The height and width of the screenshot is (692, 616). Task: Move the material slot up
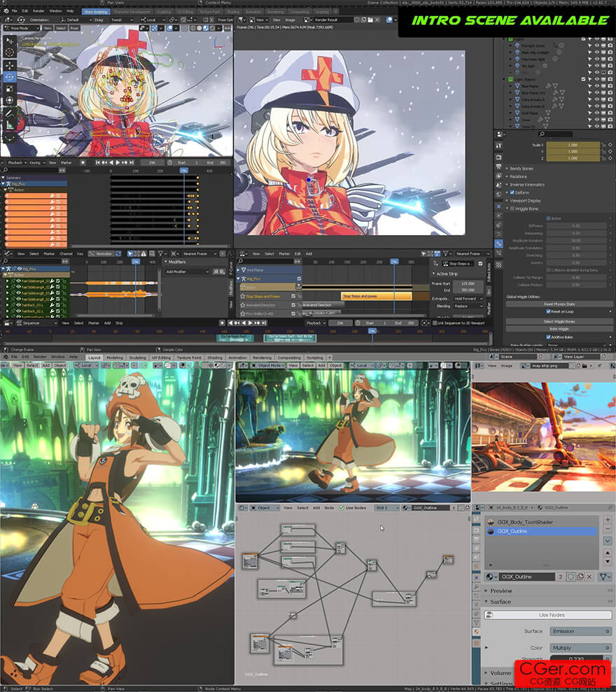coord(608,552)
